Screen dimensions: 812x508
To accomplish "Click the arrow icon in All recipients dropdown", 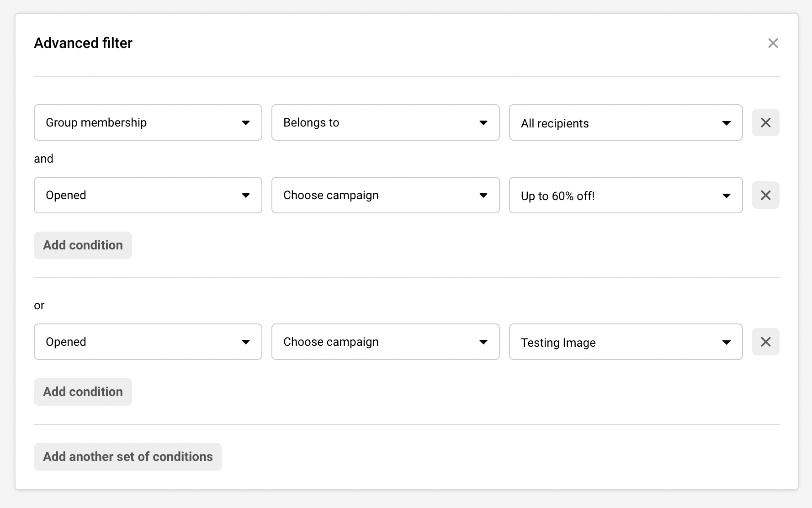I will click(x=726, y=123).
